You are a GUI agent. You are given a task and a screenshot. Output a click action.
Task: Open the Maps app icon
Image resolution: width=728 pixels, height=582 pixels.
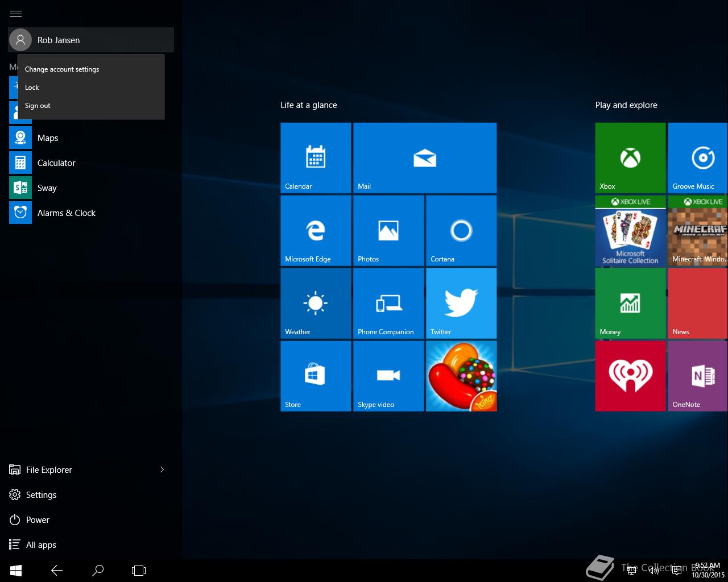coord(20,138)
